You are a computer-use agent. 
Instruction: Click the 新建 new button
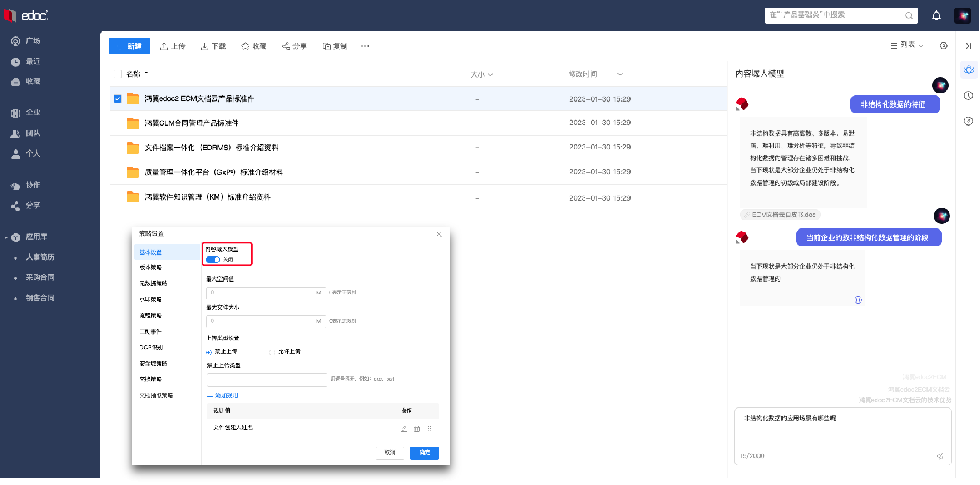tap(129, 46)
